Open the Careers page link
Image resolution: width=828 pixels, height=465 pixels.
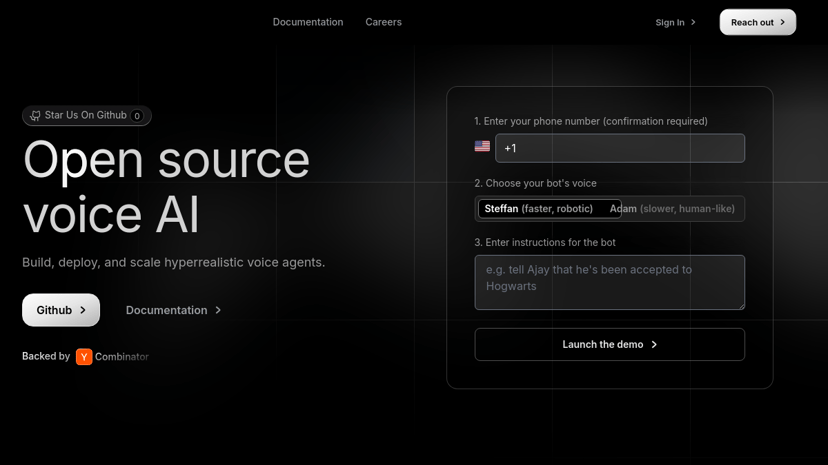383,22
